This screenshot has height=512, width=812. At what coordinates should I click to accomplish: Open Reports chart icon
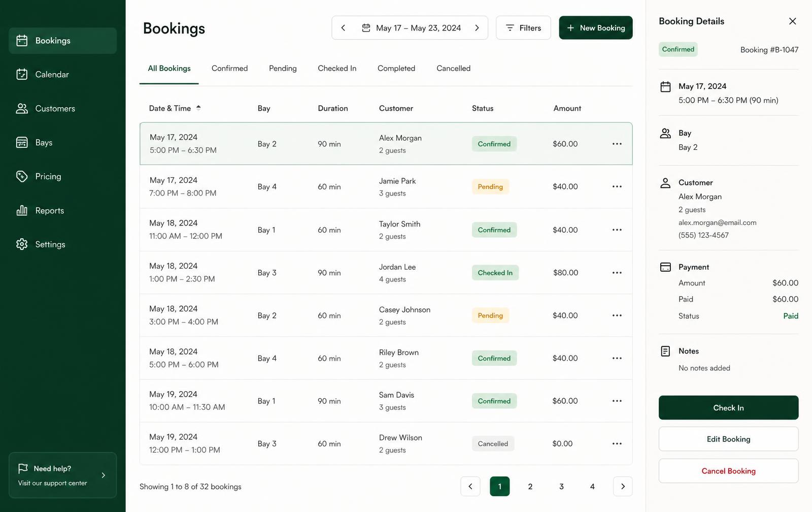[x=22, y=210]
